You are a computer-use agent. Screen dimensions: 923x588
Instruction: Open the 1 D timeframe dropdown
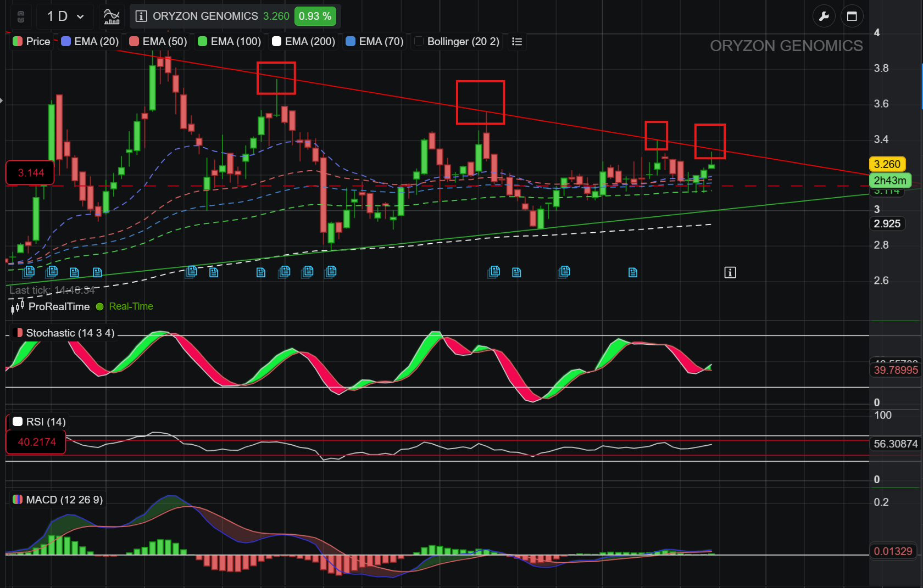65,16
